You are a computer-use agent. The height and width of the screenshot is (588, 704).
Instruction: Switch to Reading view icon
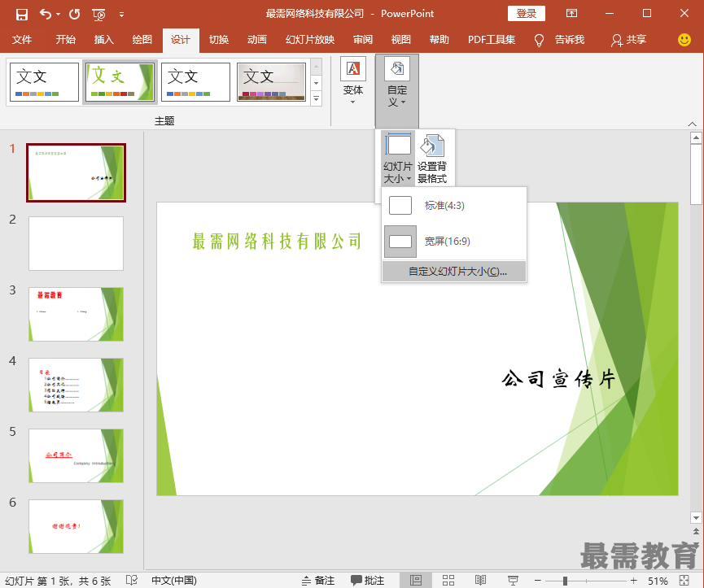point(480,581)
